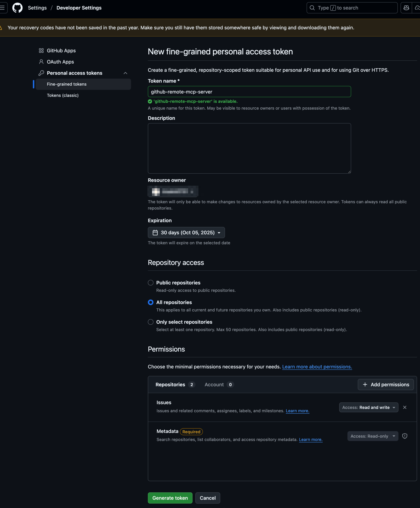This screenshot has width=420, height=508.
Task: Open Copilot icon in top bar
Action: [x=406, y=8]
